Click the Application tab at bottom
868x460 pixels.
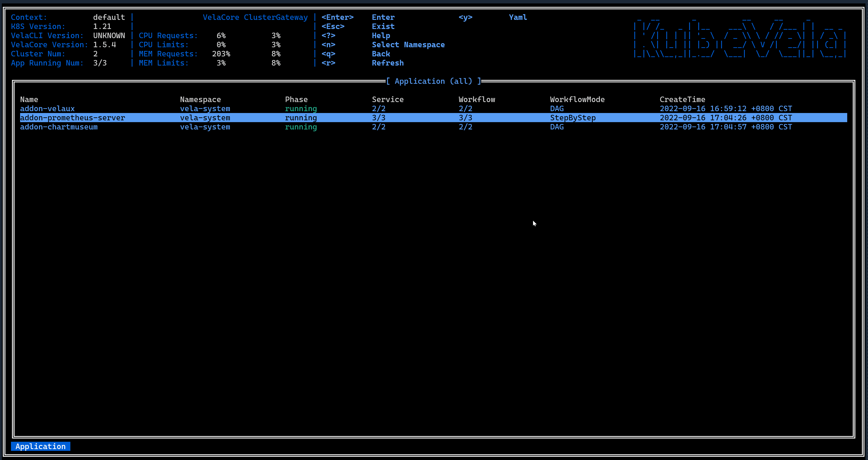point(40,446)
